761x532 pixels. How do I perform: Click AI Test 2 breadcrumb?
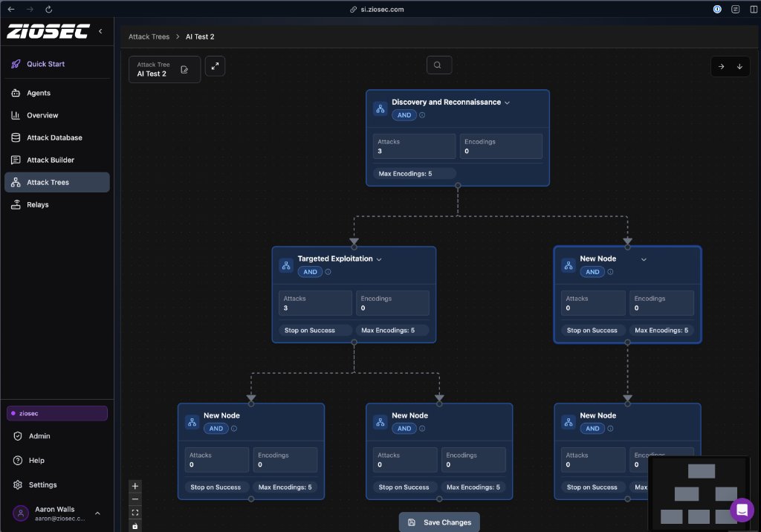pos(200,37)
